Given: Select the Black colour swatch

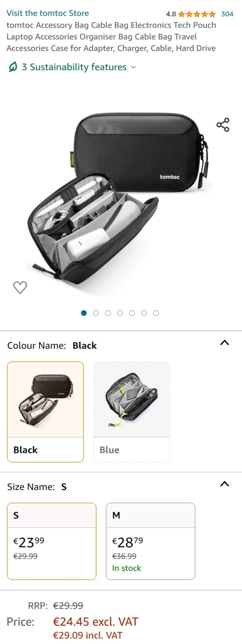Looking at the screenshot, I should [x=46, y=412].
